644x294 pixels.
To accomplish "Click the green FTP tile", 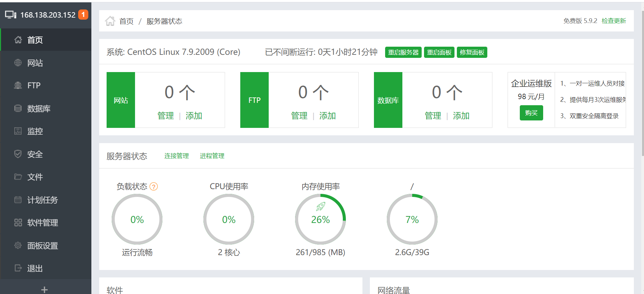I will [254, 100].
